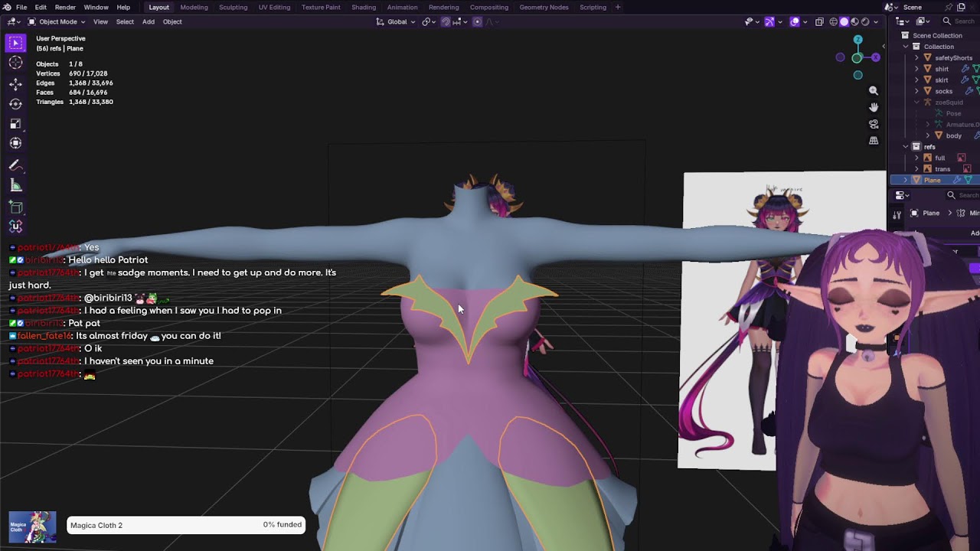Image resolution: width=980 pixels, height=551 pixels.
Task: Add a new workspace with plus button
Action: 618,7
